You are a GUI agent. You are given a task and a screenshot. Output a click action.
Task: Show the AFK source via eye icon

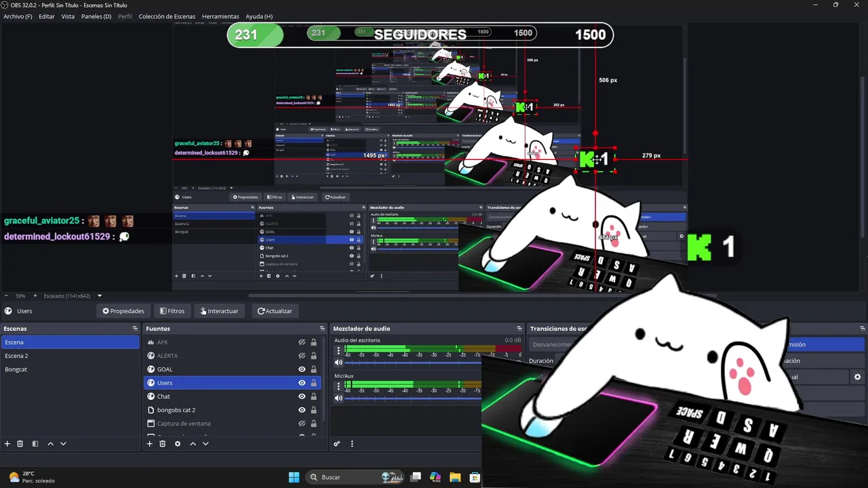click(x=302, y=342)
